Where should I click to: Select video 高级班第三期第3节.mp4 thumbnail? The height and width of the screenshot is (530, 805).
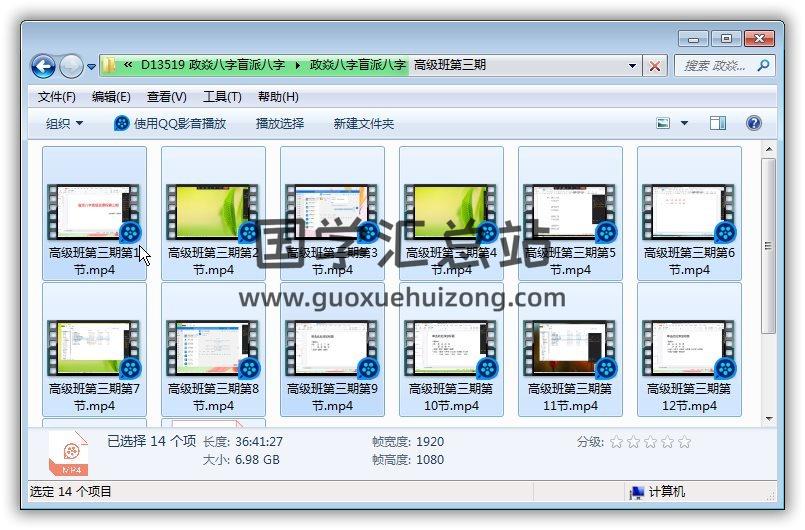click(x=332, y=213)
